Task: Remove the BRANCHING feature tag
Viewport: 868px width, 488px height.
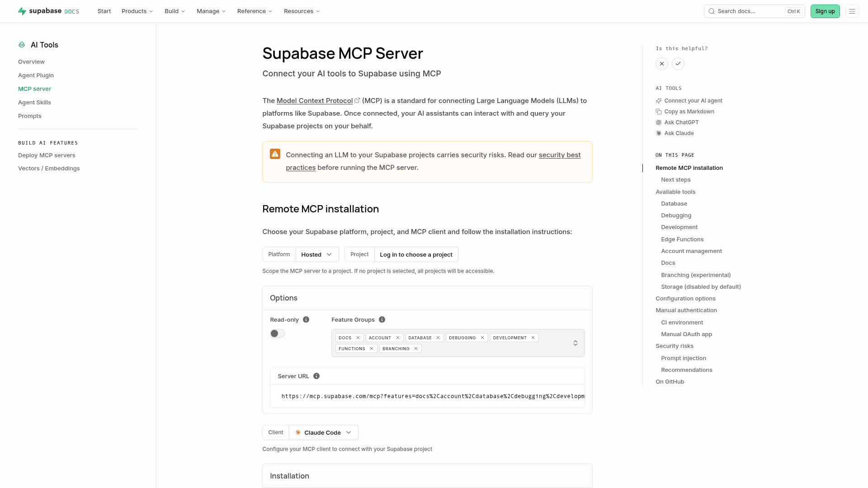Action: (416, 348)
